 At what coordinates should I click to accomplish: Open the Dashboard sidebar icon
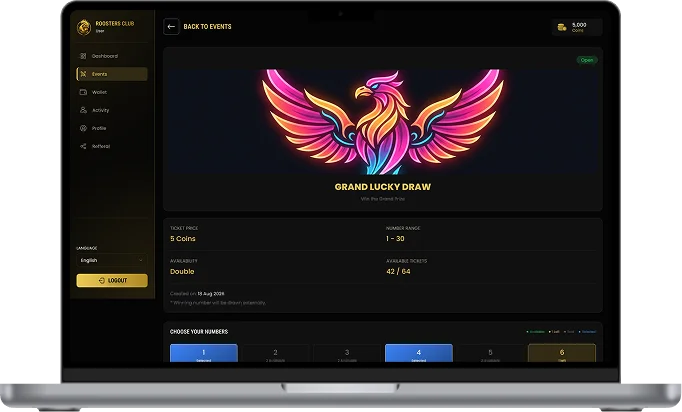click(83, 56)
